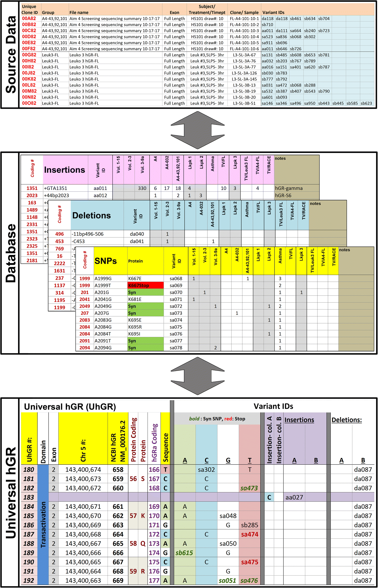Select the 00O82 clone ID cell
The width and height of the screenshot is (378, 588).
click(29, 103)
